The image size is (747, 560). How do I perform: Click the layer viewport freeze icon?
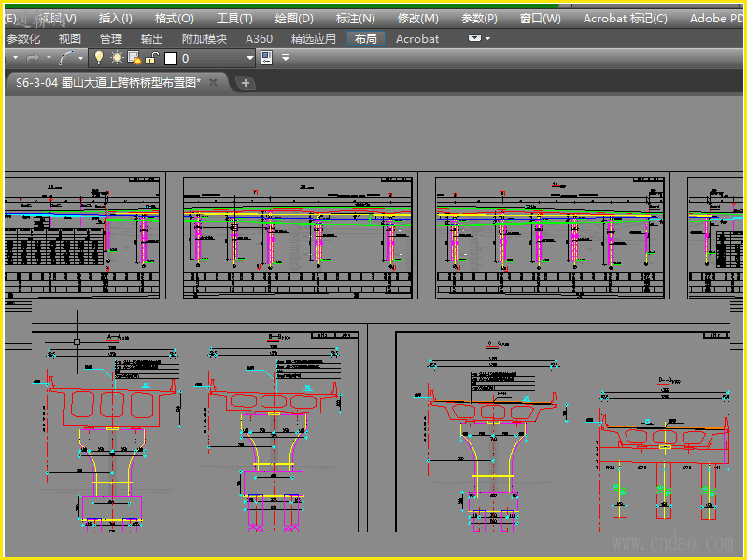click(134, 58)
